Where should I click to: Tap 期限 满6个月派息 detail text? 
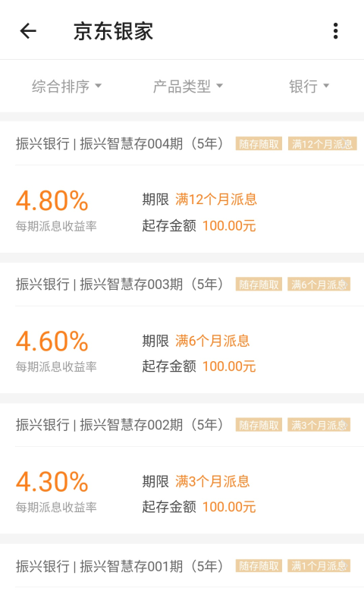[x=196, y=341]
